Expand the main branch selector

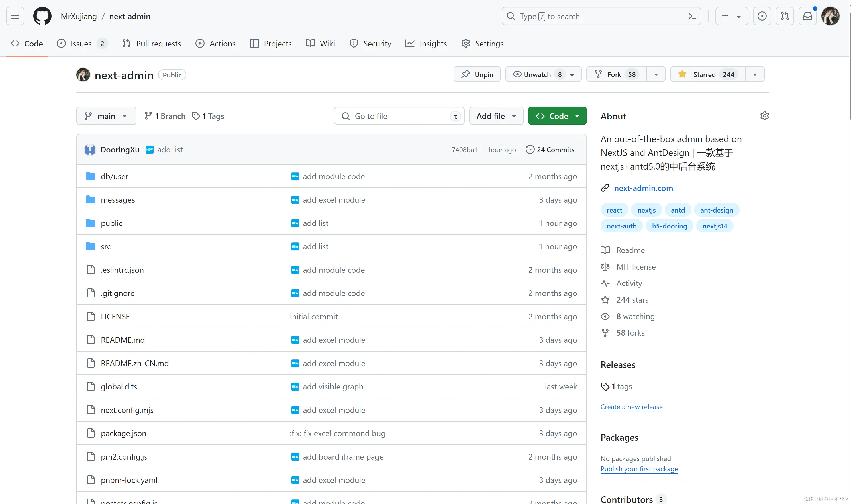pos(106,116)
